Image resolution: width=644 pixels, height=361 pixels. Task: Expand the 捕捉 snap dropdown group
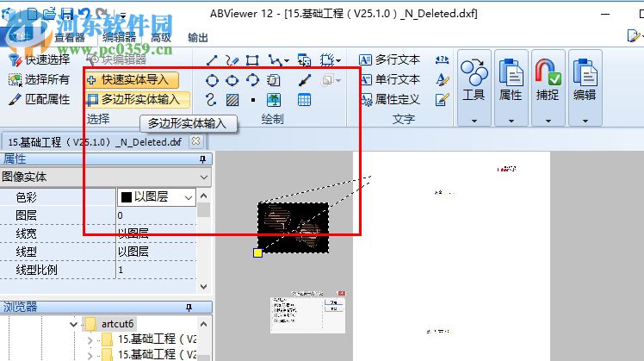[x=548, y=121]
